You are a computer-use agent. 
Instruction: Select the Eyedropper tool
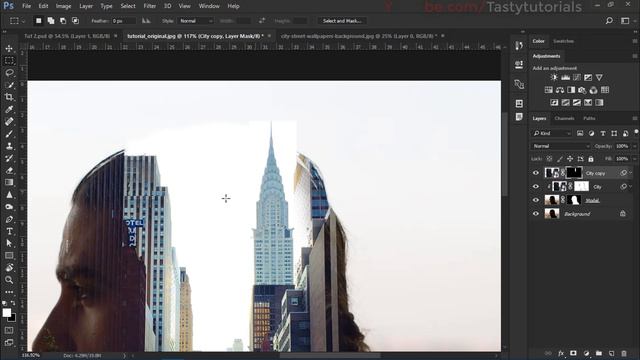[9, 109]
